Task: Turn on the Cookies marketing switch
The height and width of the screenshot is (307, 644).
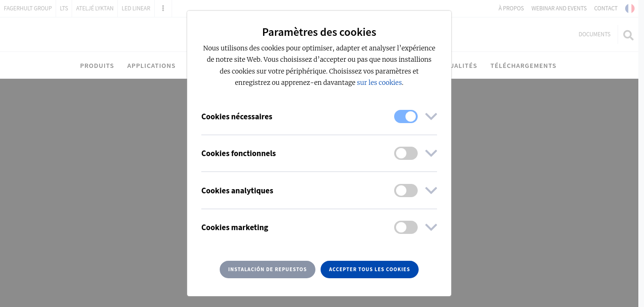Action: pyautogui.click(x=406, y=227)
